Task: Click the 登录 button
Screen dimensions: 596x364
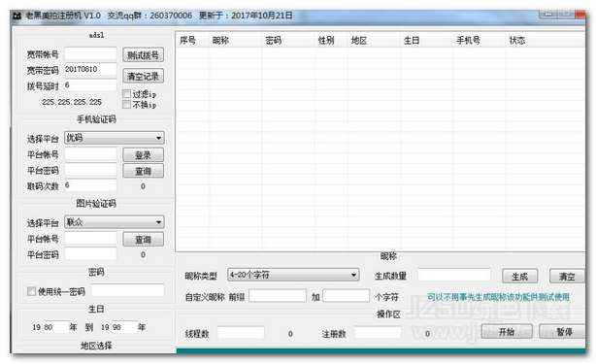Action: point(144,155)
